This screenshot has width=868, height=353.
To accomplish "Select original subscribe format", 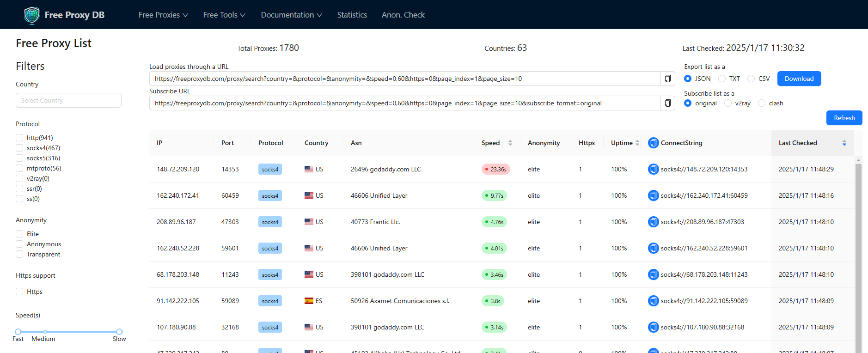I will [688, 103].
